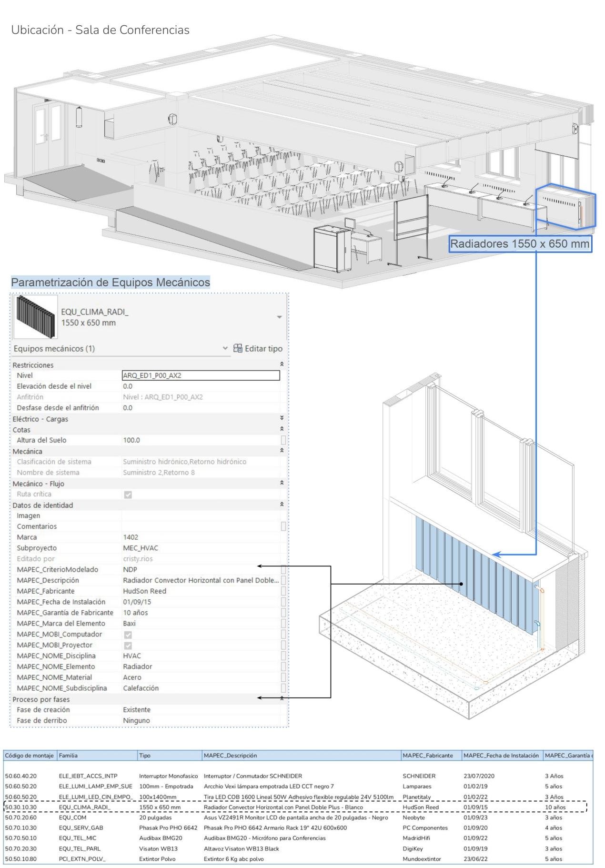
Task: Click the small button beside MAPEC_NOME_Disciplina row
Action: click(283, 656)
